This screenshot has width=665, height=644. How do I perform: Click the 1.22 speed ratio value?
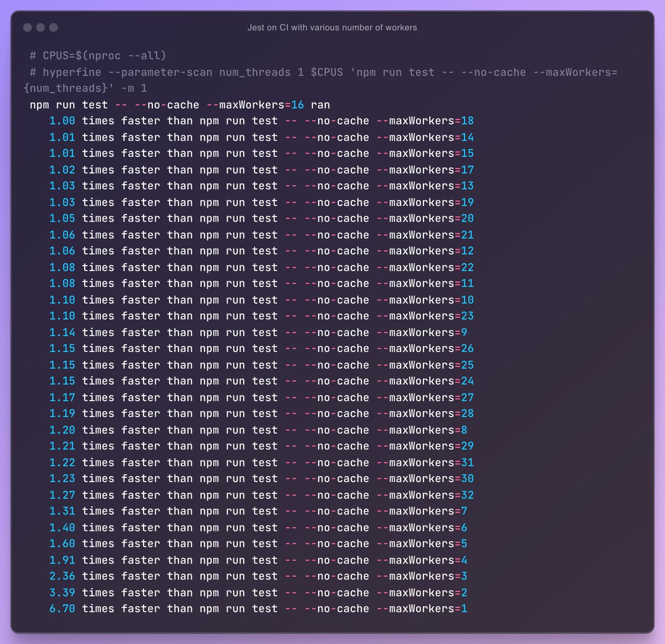pyautogui.click(x=62, y=463)
